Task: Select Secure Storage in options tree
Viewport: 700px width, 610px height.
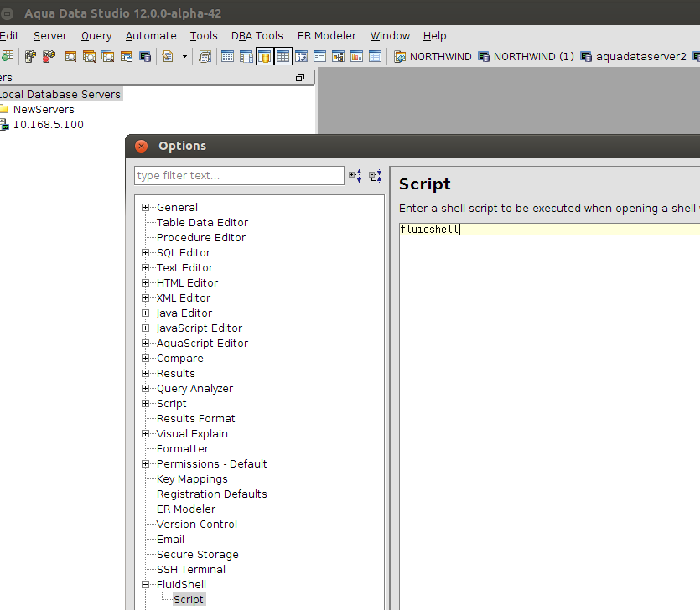Action: (x=197, y=555)
